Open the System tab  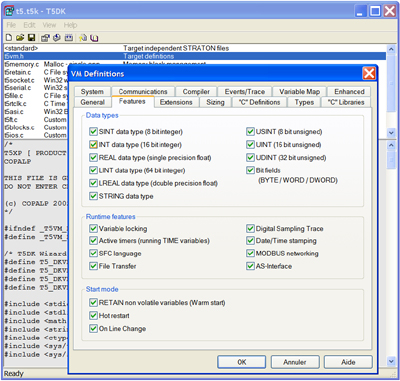tap(92, 91)
